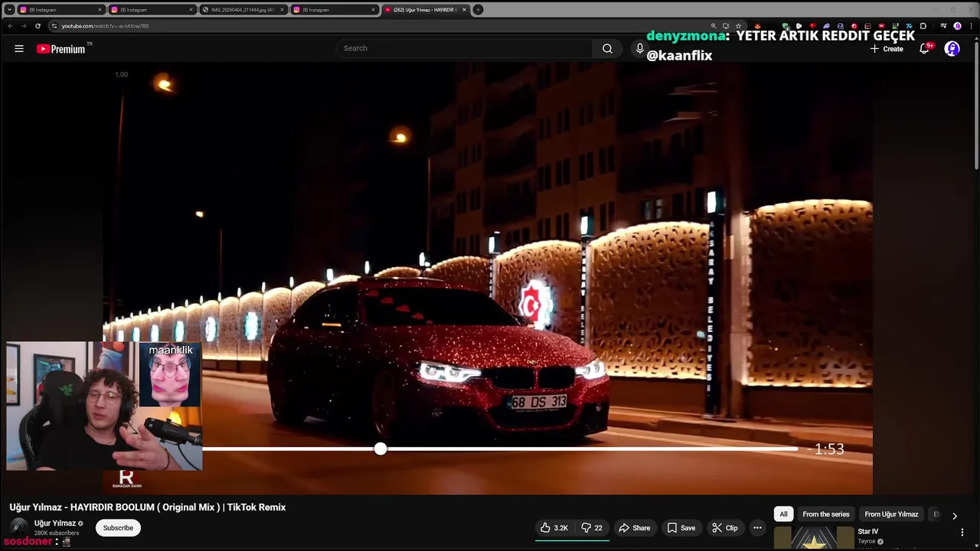This screenshot has width=980, height=551.
Task: Open a new browser tab
Action: tap(478, 9)
